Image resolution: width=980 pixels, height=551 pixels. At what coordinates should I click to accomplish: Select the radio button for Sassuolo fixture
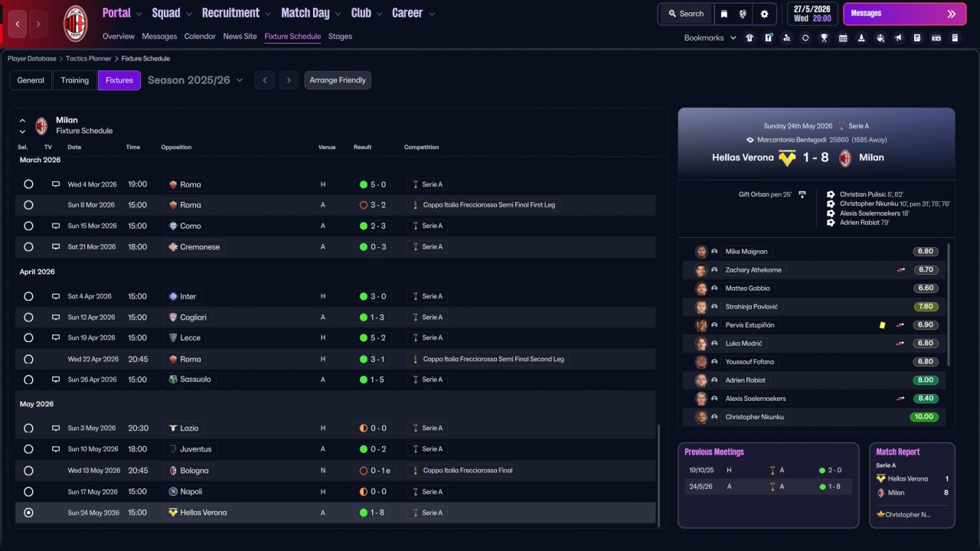[x=28, y=380]
